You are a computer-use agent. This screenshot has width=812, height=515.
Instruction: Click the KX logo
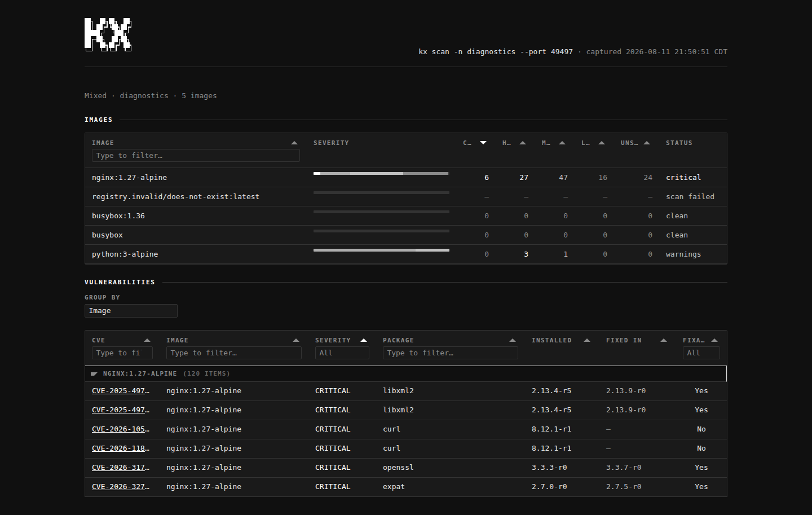tap(108, 34)
